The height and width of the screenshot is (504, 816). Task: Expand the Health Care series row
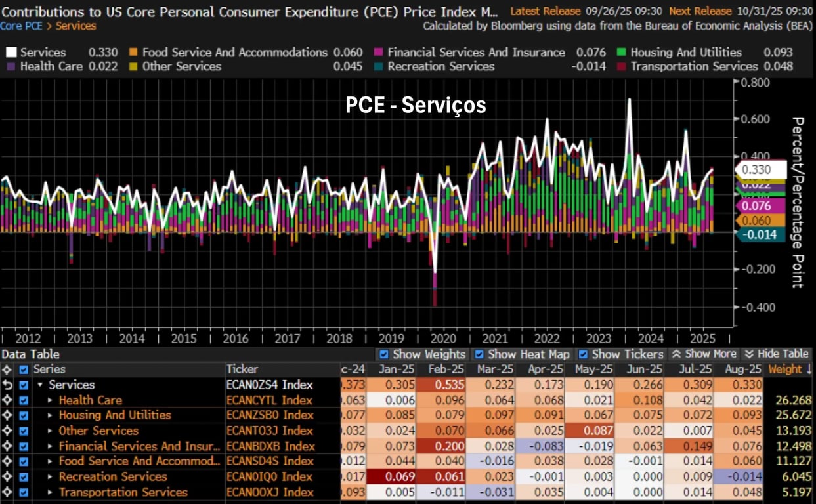pos(51,400)
